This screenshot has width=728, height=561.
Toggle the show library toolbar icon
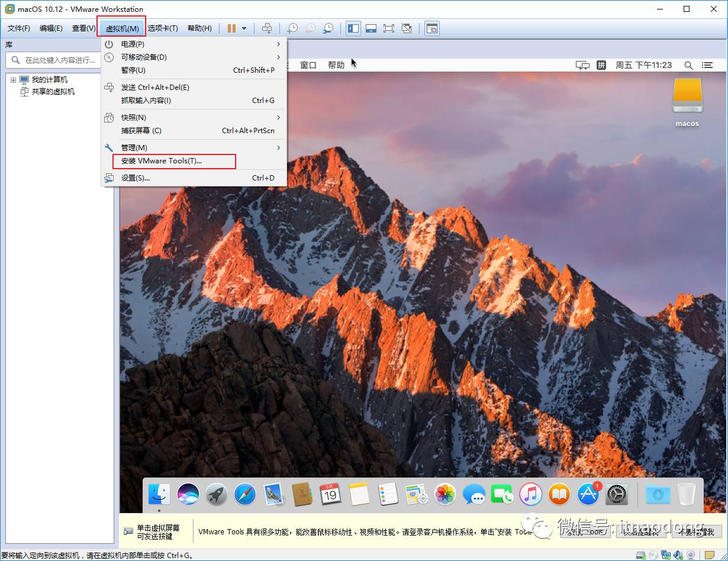(x=353, y=28)
